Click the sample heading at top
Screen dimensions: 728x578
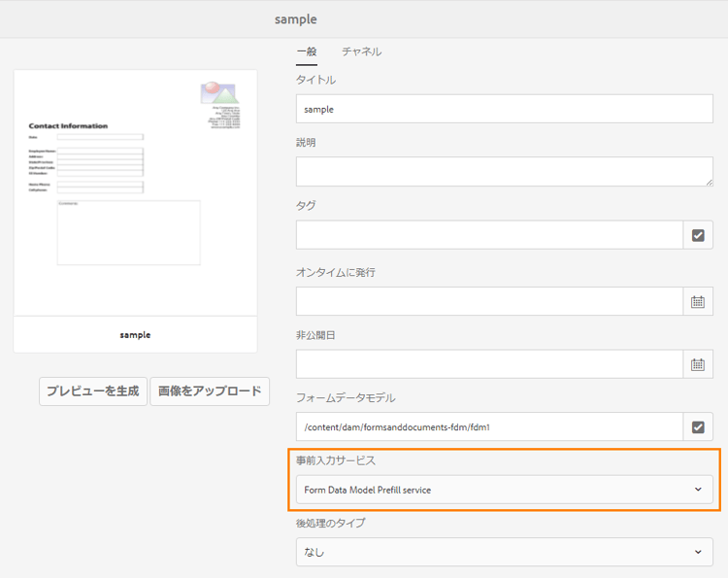296,19
